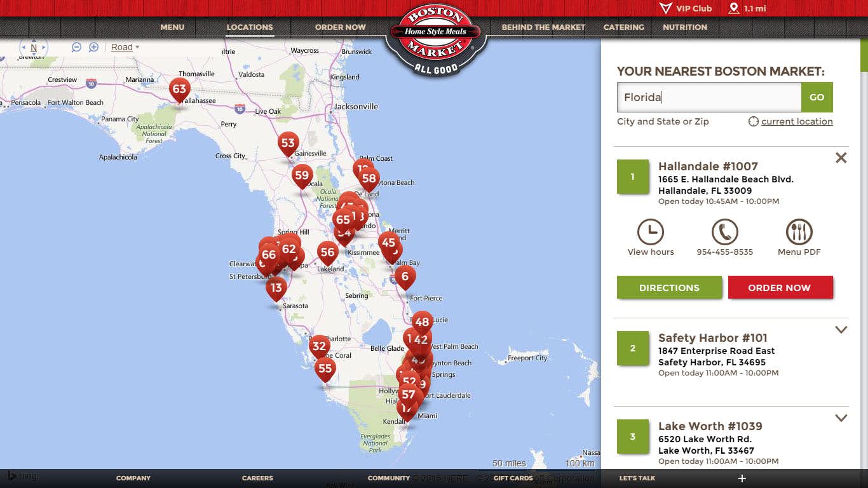Click the View hours clock icon
This screenshot has width=868, height=488.
coord(650,232)
